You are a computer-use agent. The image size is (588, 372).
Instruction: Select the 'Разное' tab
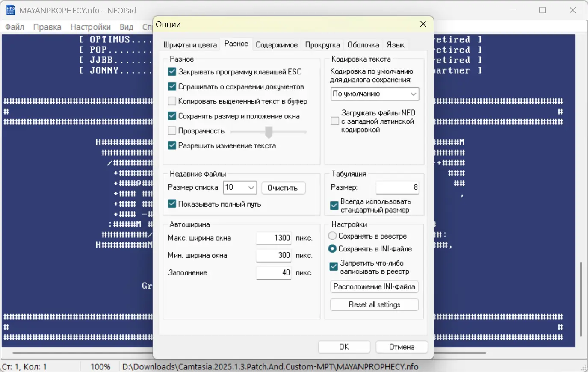tap(236, 44)
